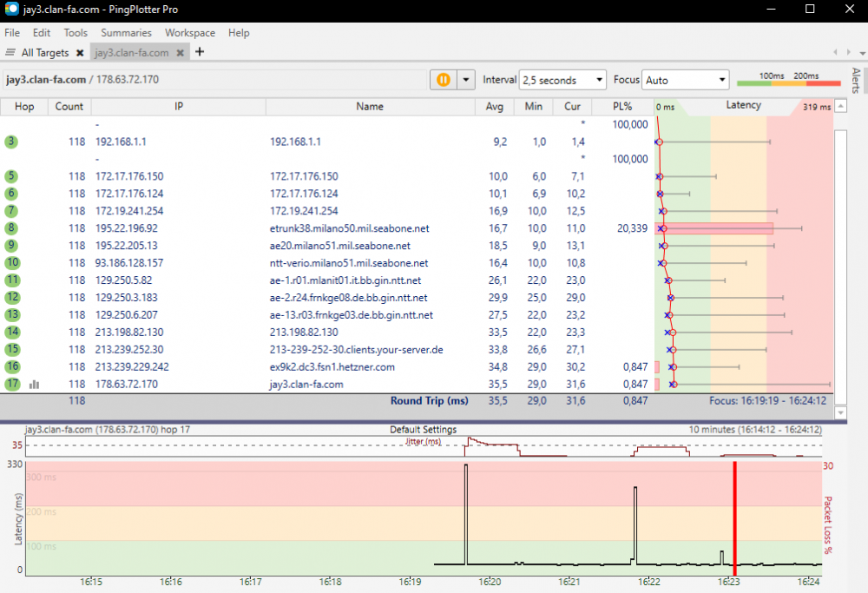The image size is (868, 593).
Task: Click the Min column header
Action: click(534, 106)
